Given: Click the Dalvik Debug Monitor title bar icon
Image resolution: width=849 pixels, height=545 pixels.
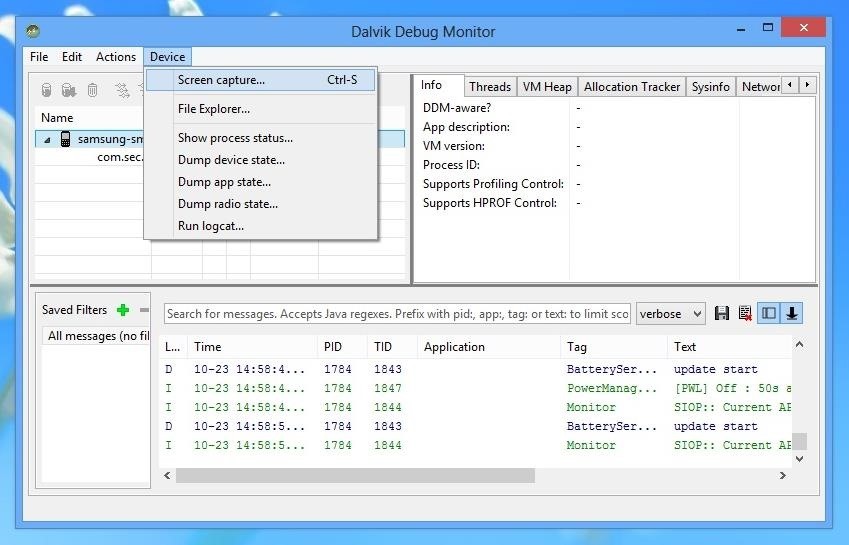Looking at the screenshot, I should 32,31.
